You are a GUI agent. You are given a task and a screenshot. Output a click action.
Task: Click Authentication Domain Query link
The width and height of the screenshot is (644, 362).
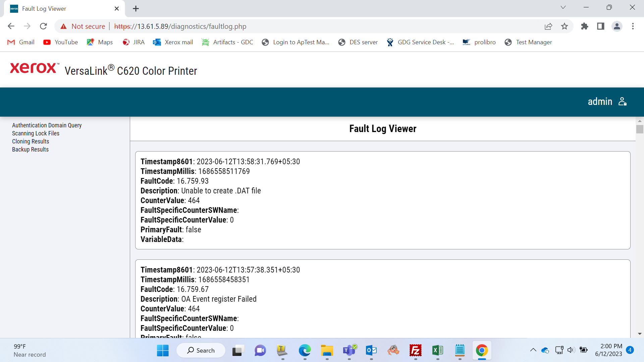(x=47, y=125)
